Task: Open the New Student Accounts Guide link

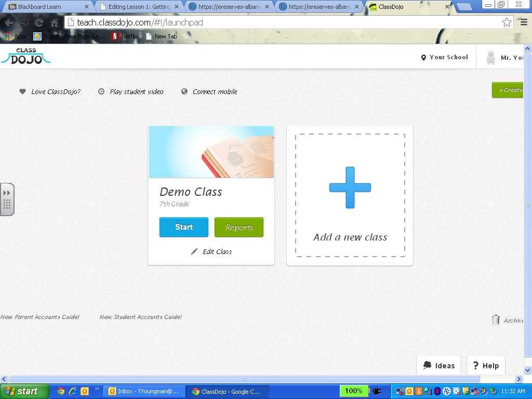Action: [x=140, y=317]
